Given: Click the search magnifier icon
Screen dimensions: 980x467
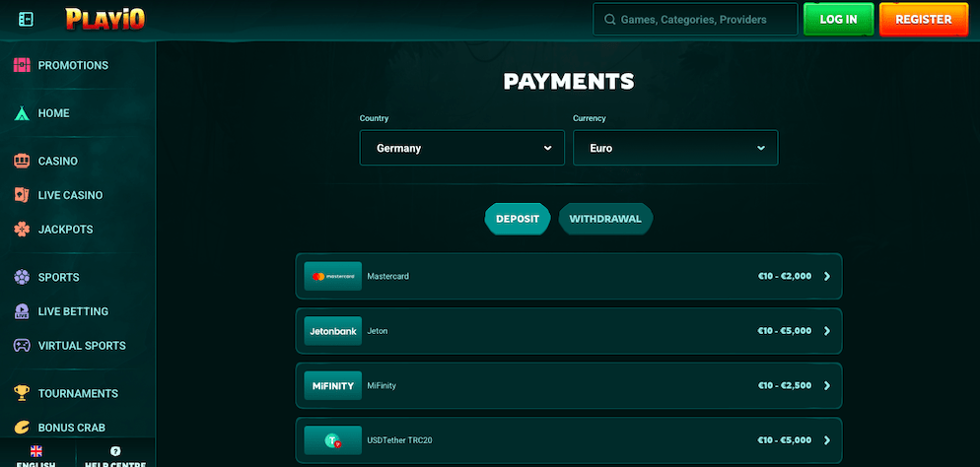Looking at the screenshot, I should pos(610,20).
